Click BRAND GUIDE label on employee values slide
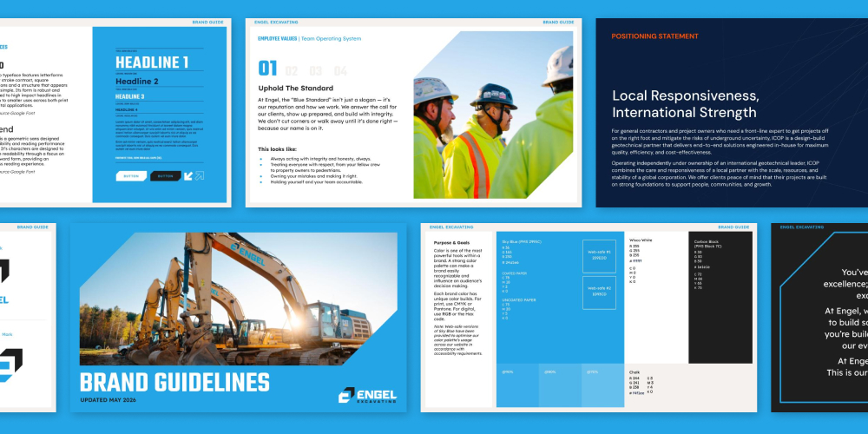Image resolution: width=868 pixels, height=434 pixels. 558,23
